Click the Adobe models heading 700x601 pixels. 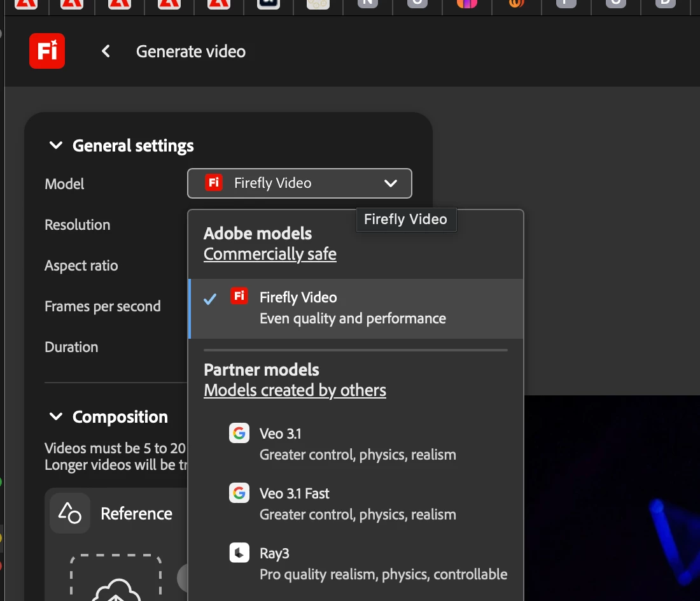click(x=258, y=234)
